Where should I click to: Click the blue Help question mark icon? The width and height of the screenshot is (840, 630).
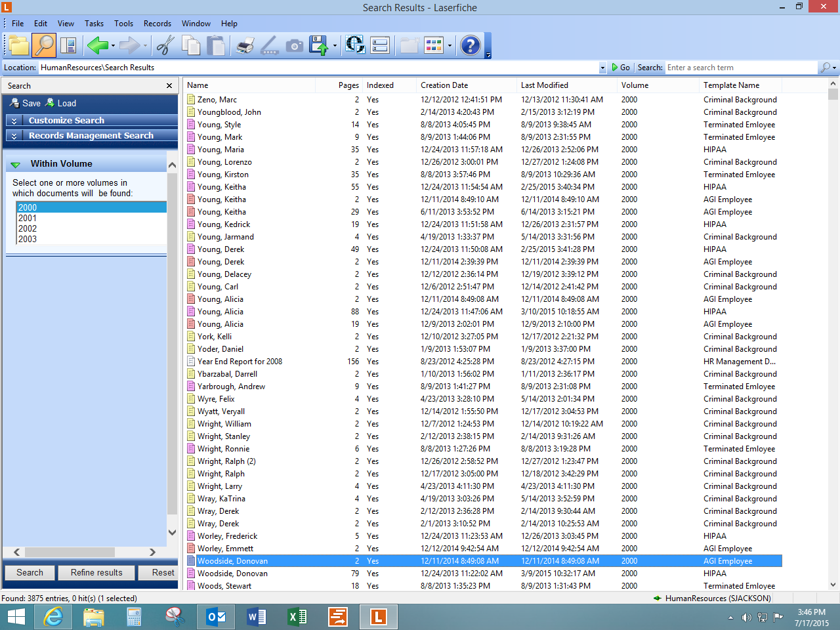pyautogui.click(x=470, y=45)
